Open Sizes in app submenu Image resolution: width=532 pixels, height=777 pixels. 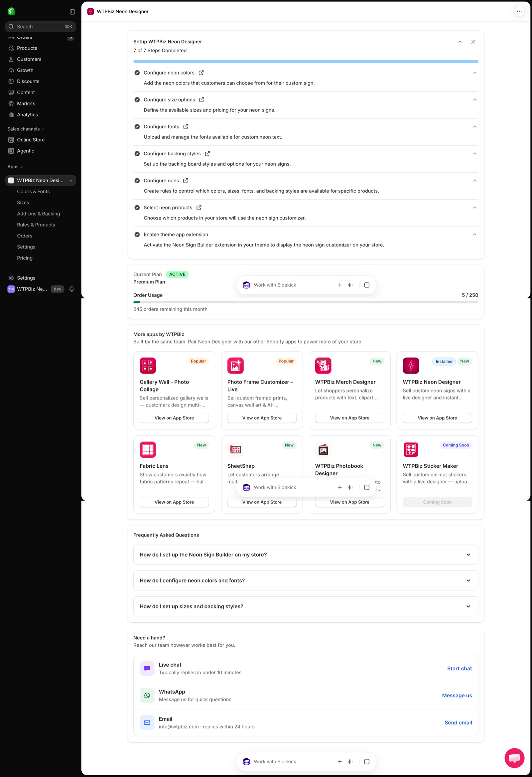(x=23, y=202)
